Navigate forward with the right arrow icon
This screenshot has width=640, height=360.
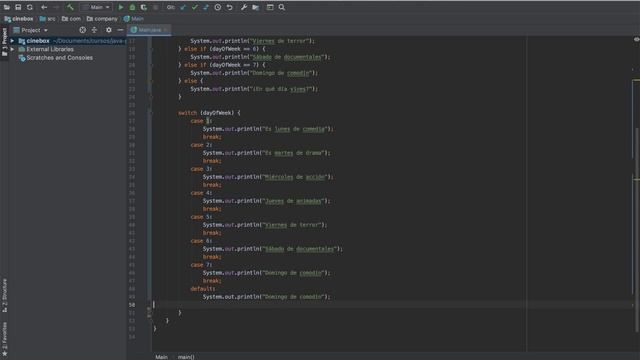pyautogui.click(x=56, y=7)
